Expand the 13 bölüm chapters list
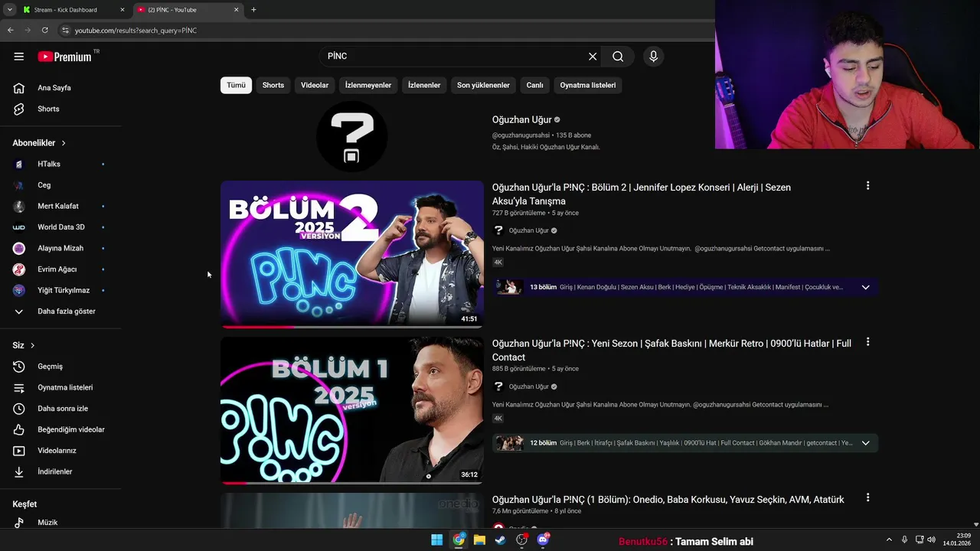Image resolution: width=980 pixels, height=551 pixels. 866,287
